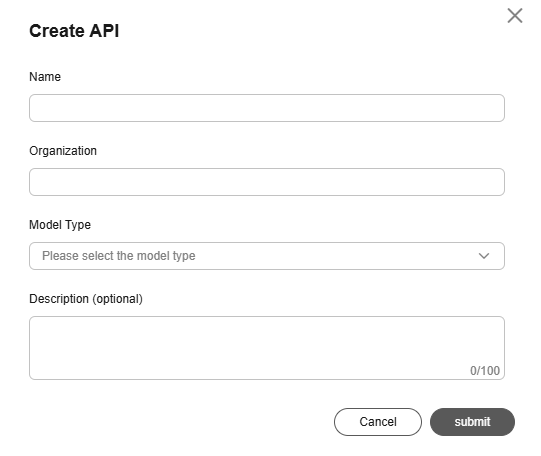541x456 pixels.
Task: Click the Model Type label
Action: tap(60, 225)
